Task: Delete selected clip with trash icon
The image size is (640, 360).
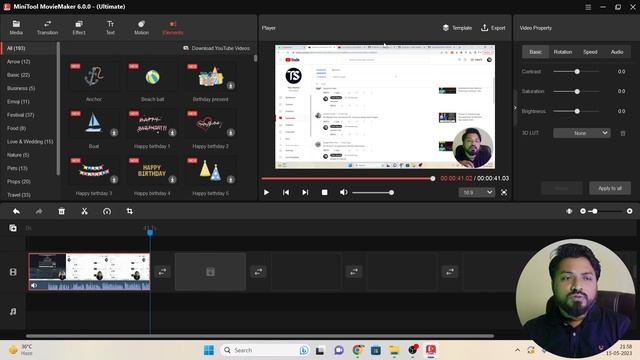Action: (x=62, y=211)
